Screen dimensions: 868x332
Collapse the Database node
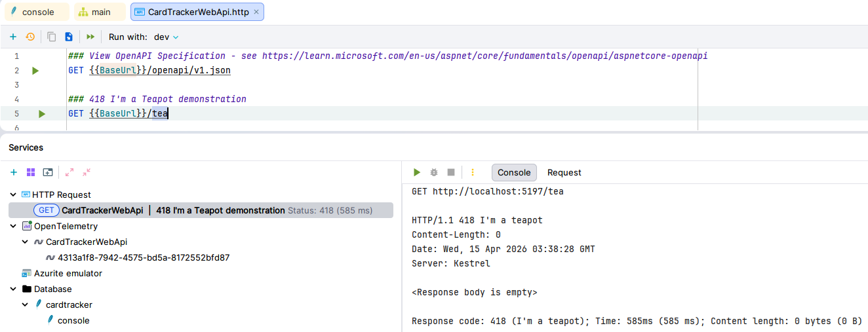click(x=14, y=289)
